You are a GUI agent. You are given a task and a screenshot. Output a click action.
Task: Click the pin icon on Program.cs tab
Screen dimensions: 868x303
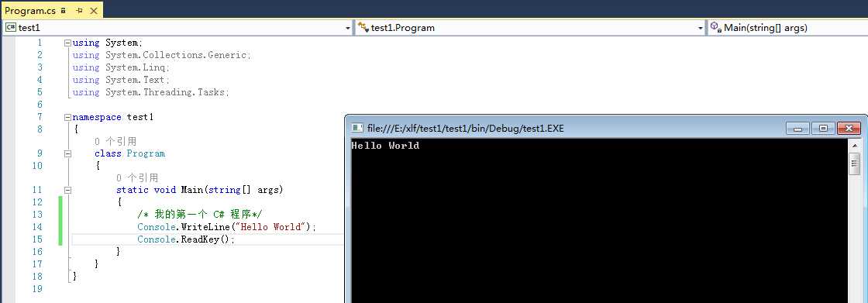tap(79, 10)
